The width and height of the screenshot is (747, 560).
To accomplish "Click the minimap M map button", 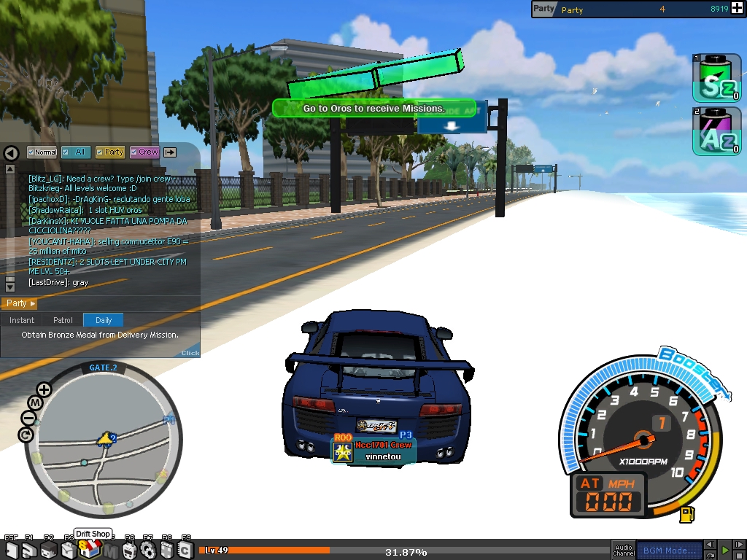I will click(x=35, y=403).
